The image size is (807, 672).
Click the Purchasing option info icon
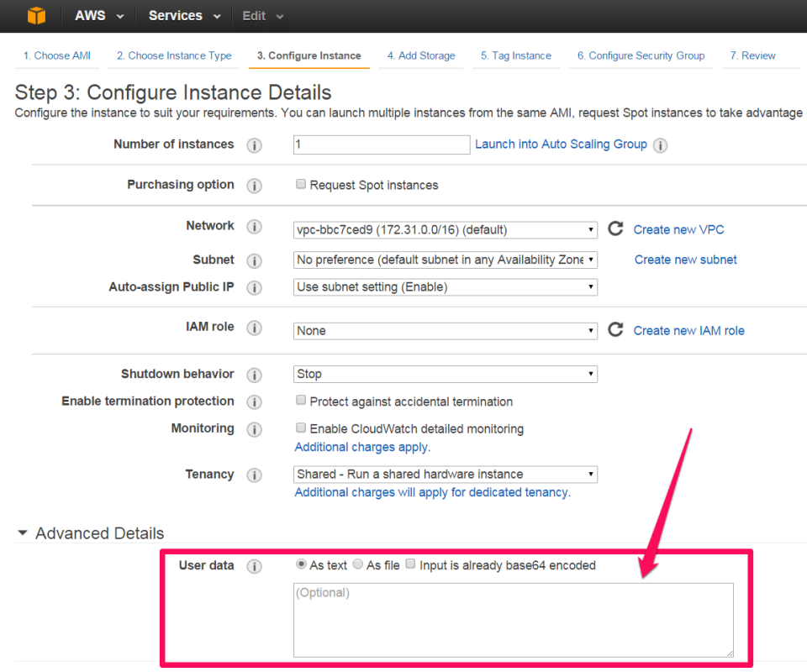coord(254,186)
